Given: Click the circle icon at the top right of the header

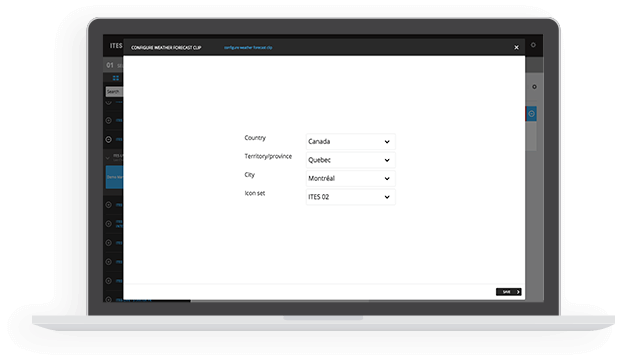Looking at the screenshot, I should click(x=533, y=45).
